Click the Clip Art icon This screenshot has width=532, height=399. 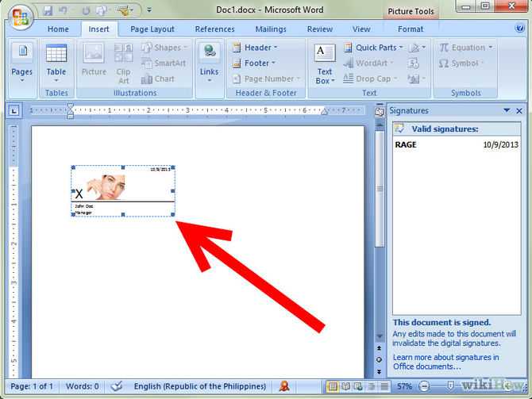point(124,63)
